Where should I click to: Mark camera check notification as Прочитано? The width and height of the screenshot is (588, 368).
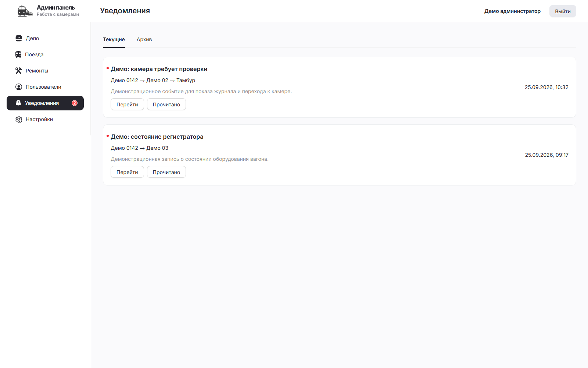point(166,105)
